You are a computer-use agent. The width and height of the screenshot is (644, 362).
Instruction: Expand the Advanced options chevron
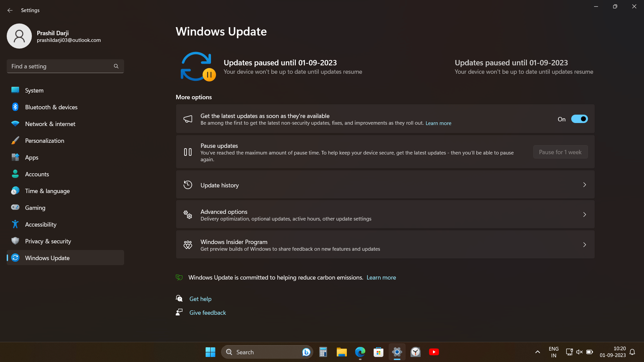[x=584, y=215]
